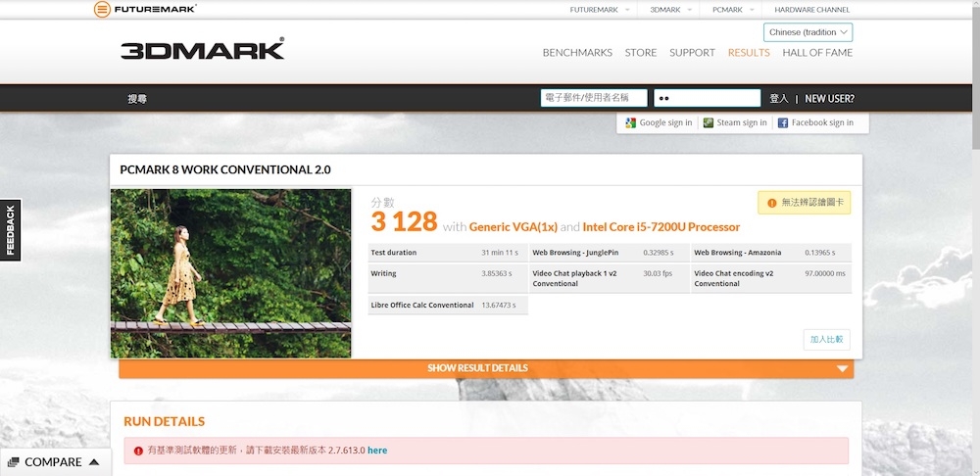Click Google sign in text link
Viewport: 980px width, 476px height.
tap(665, 123)
